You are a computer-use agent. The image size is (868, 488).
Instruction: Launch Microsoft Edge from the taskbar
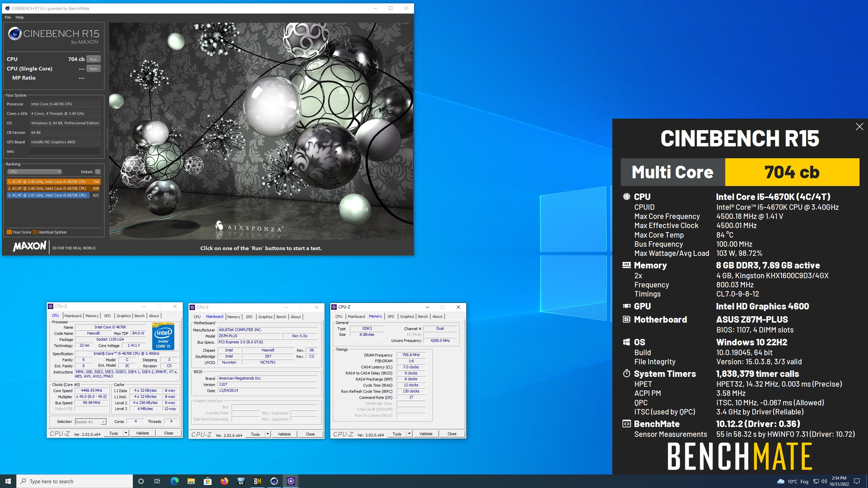174,481
